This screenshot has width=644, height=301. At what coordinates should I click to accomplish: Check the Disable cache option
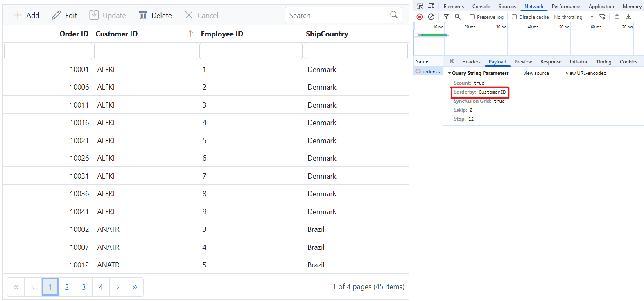click(514, 17)
